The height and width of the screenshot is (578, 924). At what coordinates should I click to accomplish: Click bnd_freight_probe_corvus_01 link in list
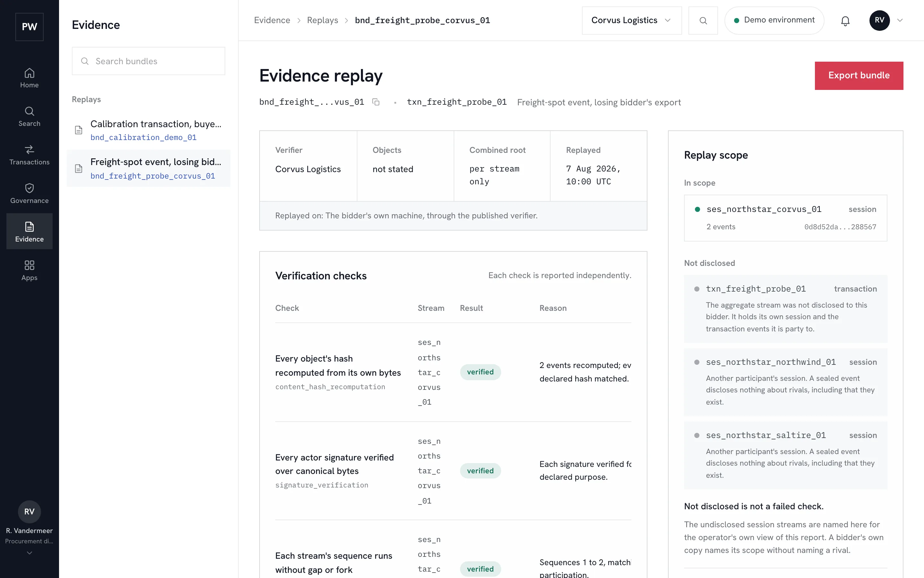point(153,176)
